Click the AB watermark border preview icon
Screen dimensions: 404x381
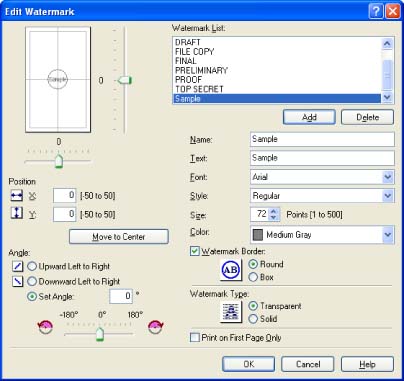(x=231, y=270)
